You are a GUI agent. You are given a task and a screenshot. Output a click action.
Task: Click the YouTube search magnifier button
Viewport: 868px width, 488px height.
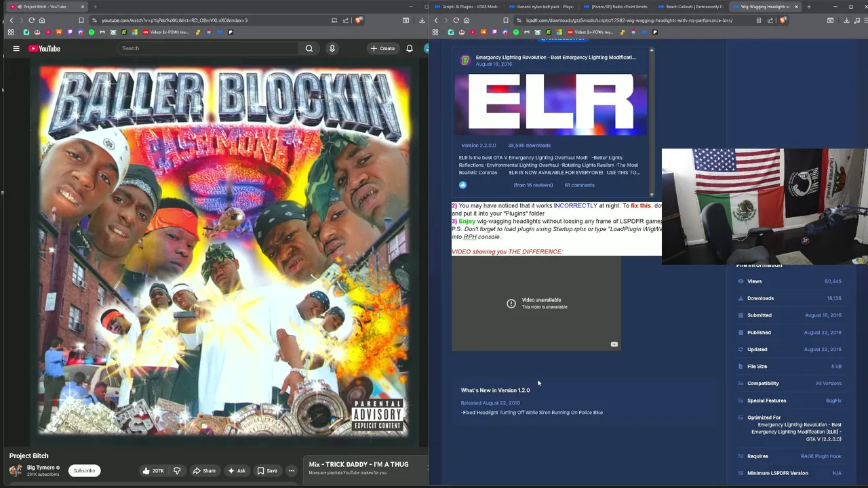click(309, 48)
